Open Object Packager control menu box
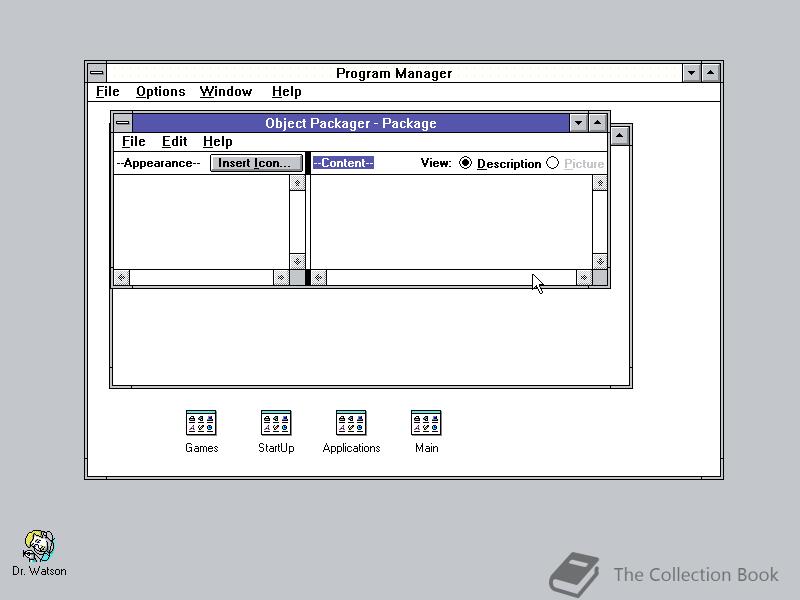 pyautogui.click(x=122, y=122)
